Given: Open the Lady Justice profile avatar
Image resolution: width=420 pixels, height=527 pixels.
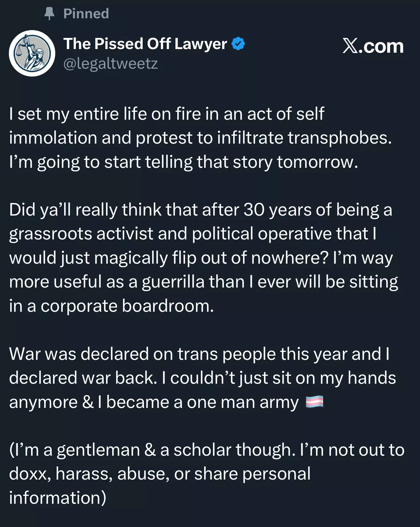Looking at the screenshot, I should click(32, 53).
